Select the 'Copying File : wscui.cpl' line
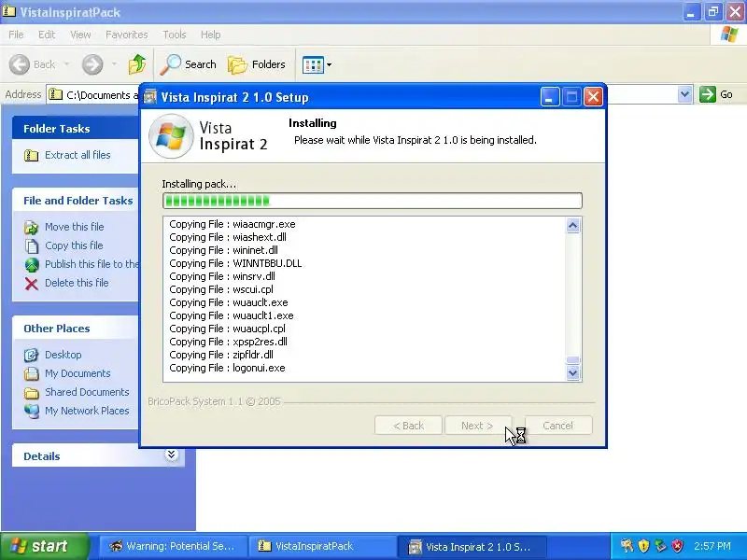The width and height of the screenshot is (747, 560). [x=221, y=289]
